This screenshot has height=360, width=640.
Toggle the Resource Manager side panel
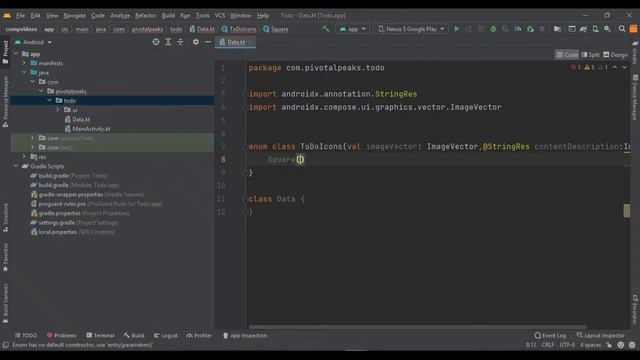pos(5,102)
